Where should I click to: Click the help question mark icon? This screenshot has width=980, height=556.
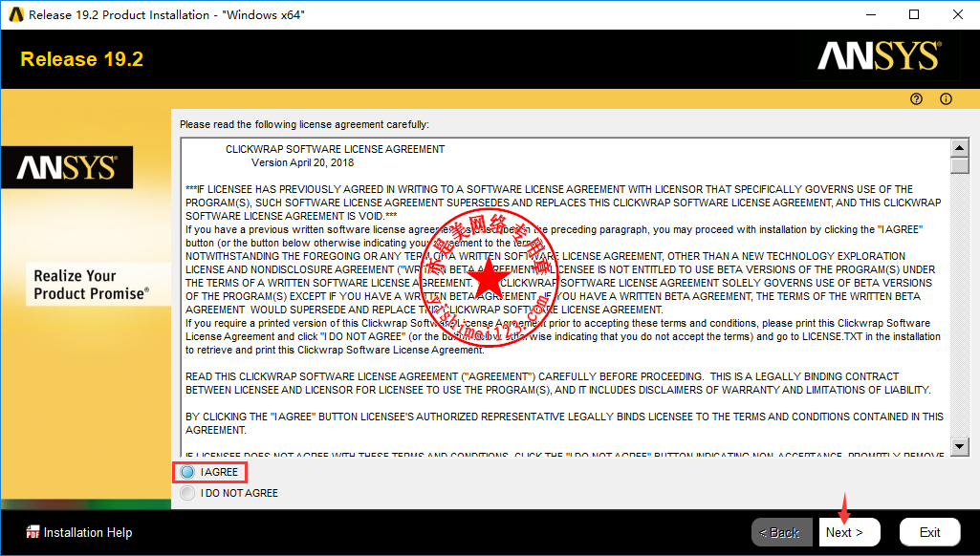(916, 98)
